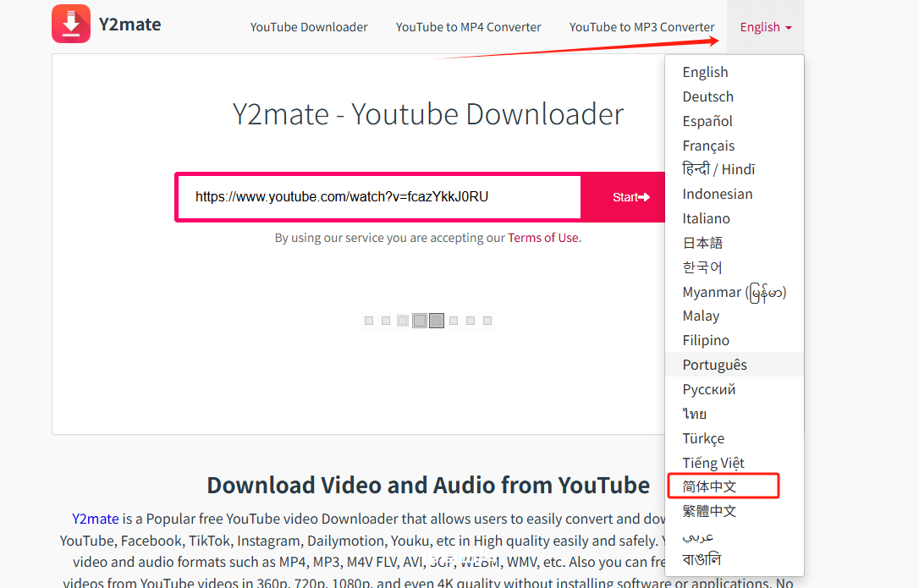Image resolution: width=919 pixels, height=588 pixels.
Task: Select Русский language option
Action: pos(711,388)
